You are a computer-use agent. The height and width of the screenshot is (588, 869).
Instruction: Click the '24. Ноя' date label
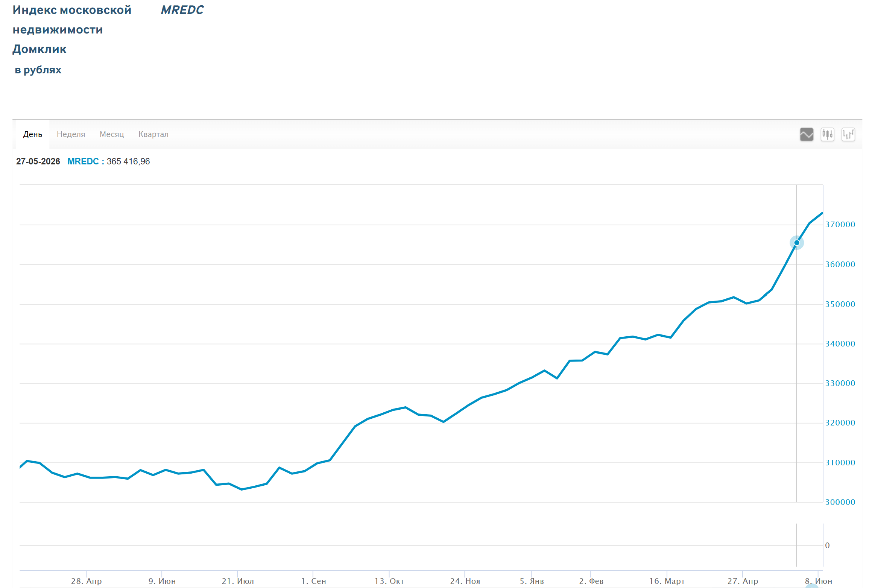point(465,581)
